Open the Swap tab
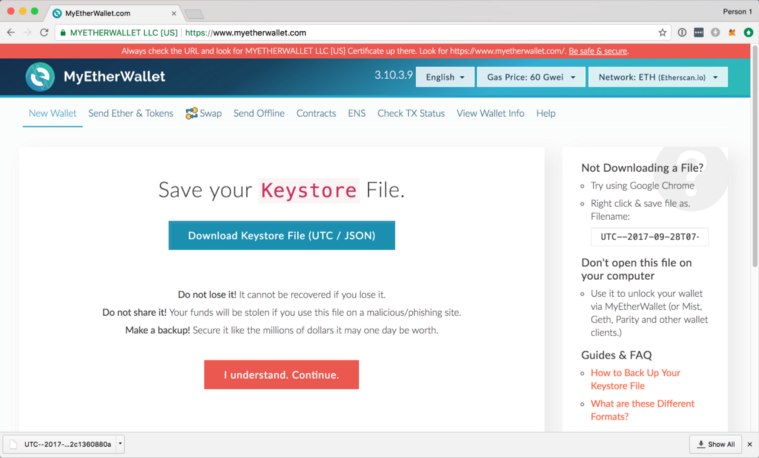759x458 pixels. 203,113
